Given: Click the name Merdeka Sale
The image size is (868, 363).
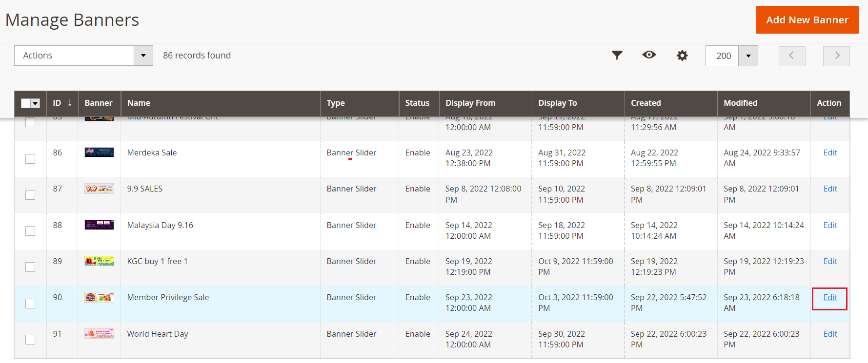Looking at the screenshot, I should point(152,153).
